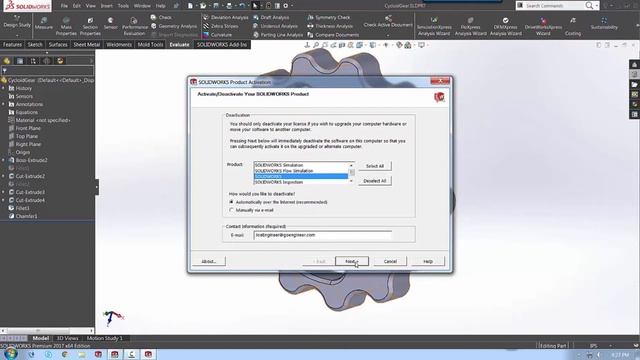
Task: Open the File menu
Action: tap(64, 6)
